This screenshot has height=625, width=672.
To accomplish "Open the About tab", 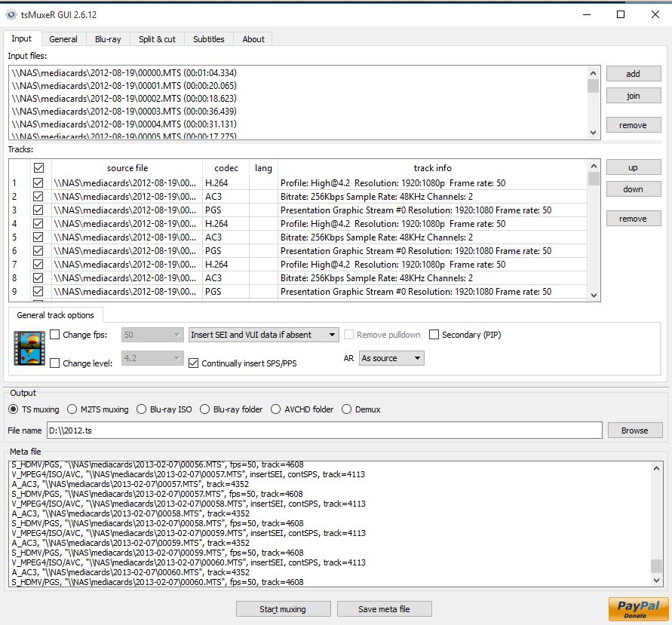I will tap(253, 39).
